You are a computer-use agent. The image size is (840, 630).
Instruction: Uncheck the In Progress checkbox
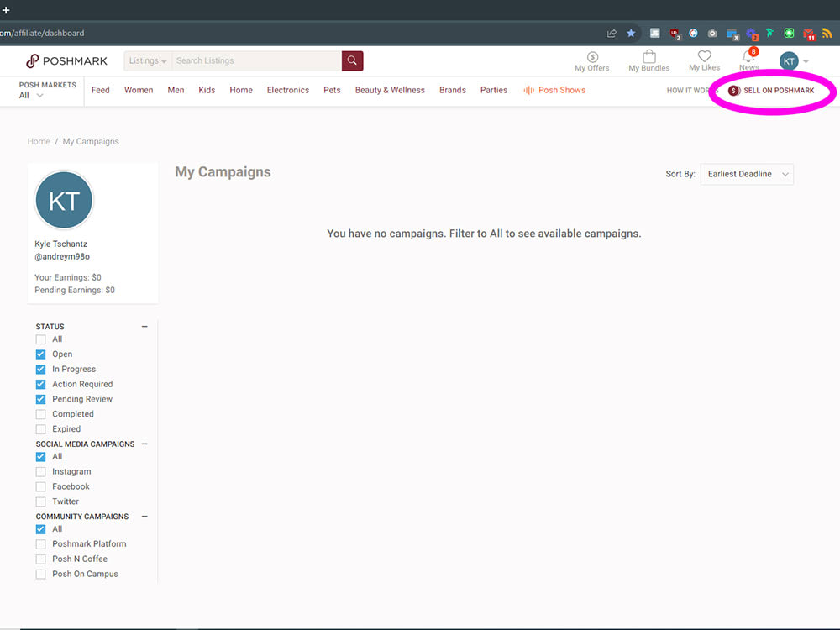[x=40, y=370]
